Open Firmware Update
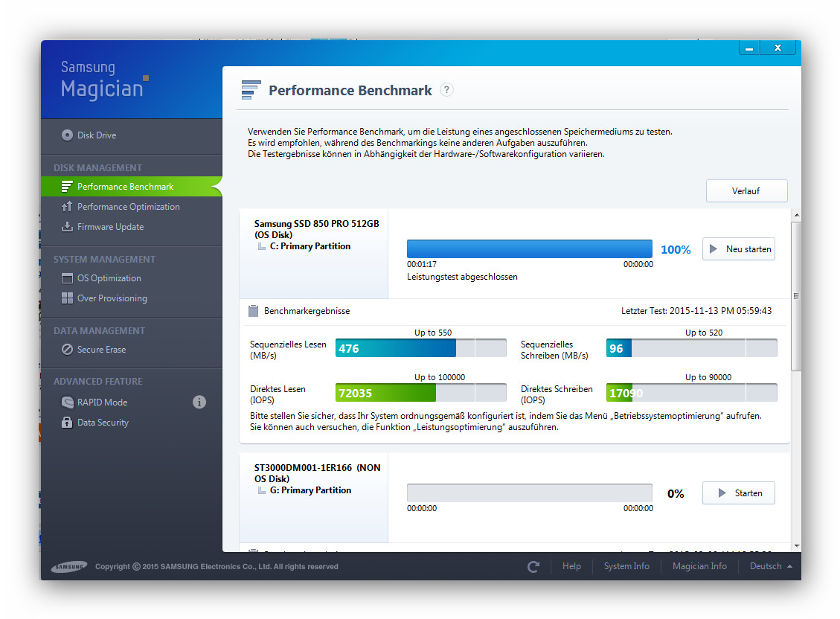 [x=110, y=226]
